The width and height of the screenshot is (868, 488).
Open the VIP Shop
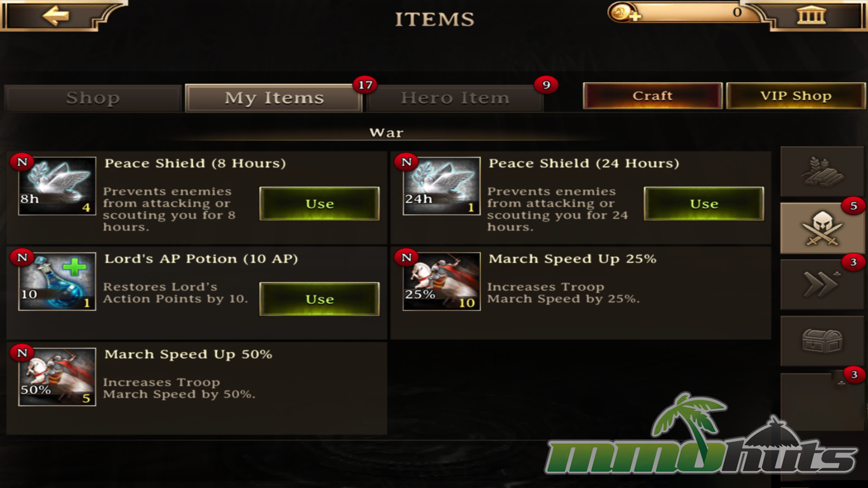pos(796,96)
